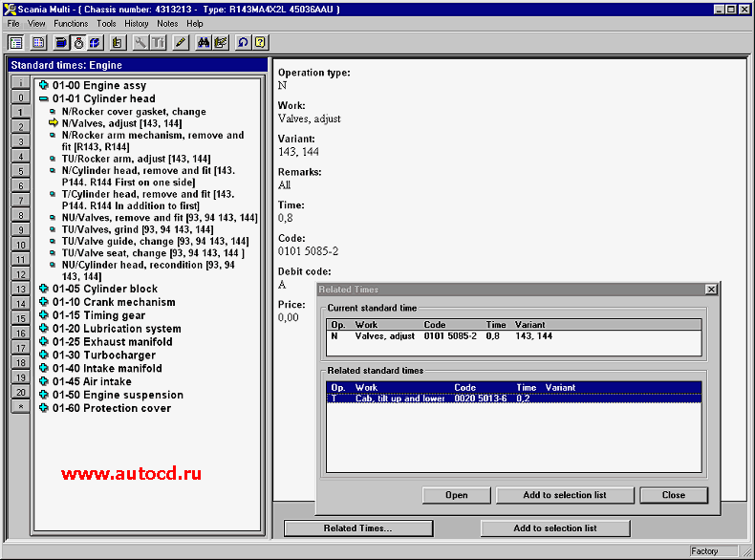
Task: Select 01-50 Engine suspension label
Action: pyautogui.click(x=118, y=395)
